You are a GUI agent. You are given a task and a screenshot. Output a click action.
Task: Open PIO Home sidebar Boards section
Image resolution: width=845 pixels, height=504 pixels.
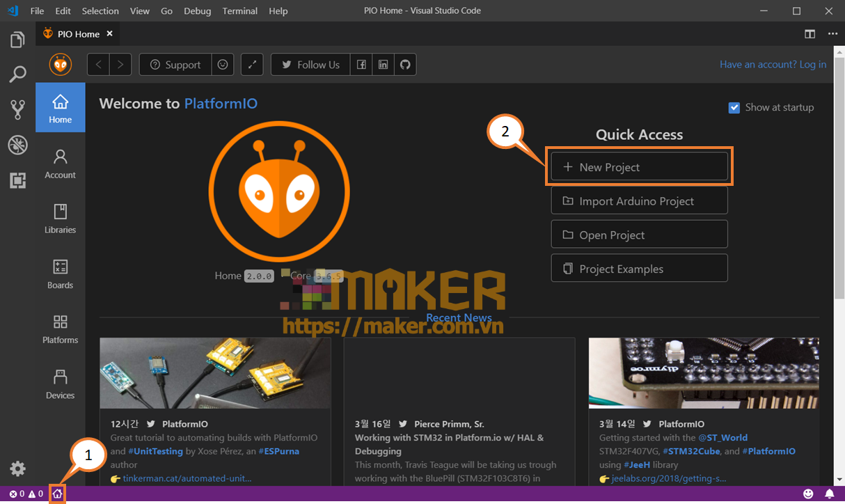[x=61, y=274]
